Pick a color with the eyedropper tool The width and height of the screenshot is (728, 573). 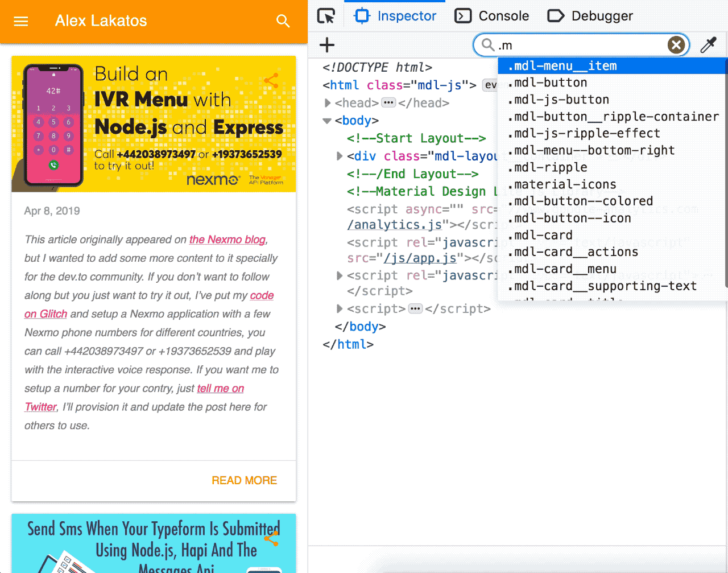[x=708, y=45]
